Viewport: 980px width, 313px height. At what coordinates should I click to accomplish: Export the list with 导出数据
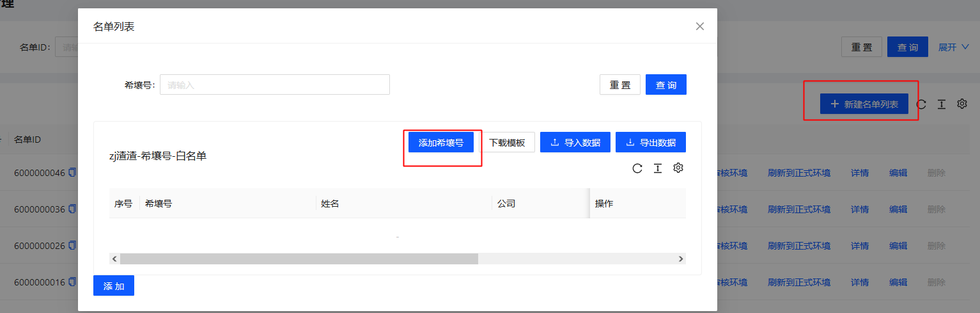coord(651,143)
